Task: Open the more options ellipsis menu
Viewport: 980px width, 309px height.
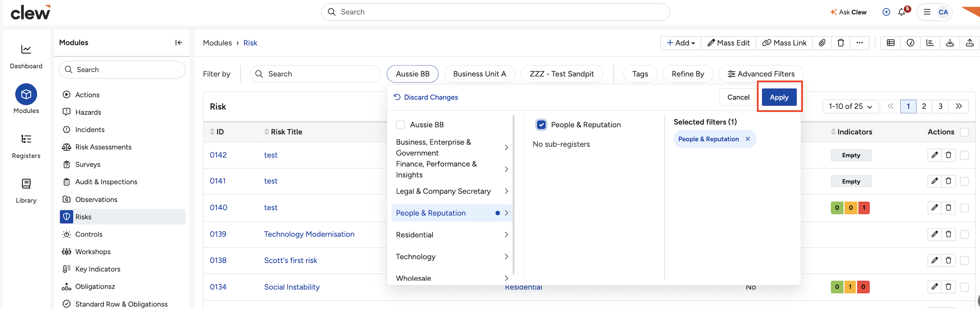Action: pyautogui.click(x=859, y=43)
